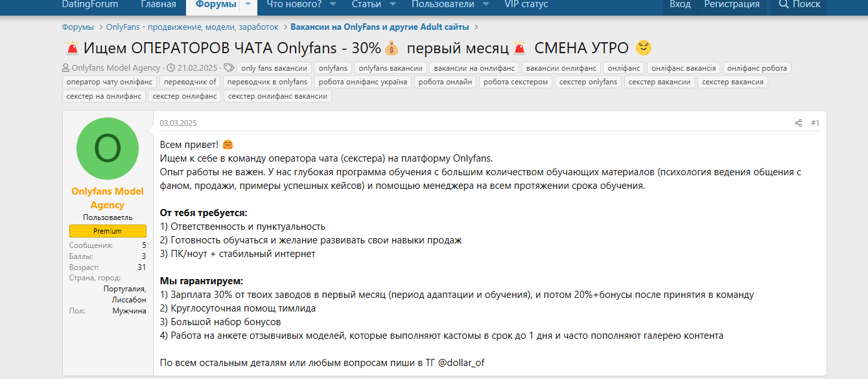This screenshot has width=868, height=379.
Task: Select tag "секстер вакансия"
Action: tap(733, 82)
